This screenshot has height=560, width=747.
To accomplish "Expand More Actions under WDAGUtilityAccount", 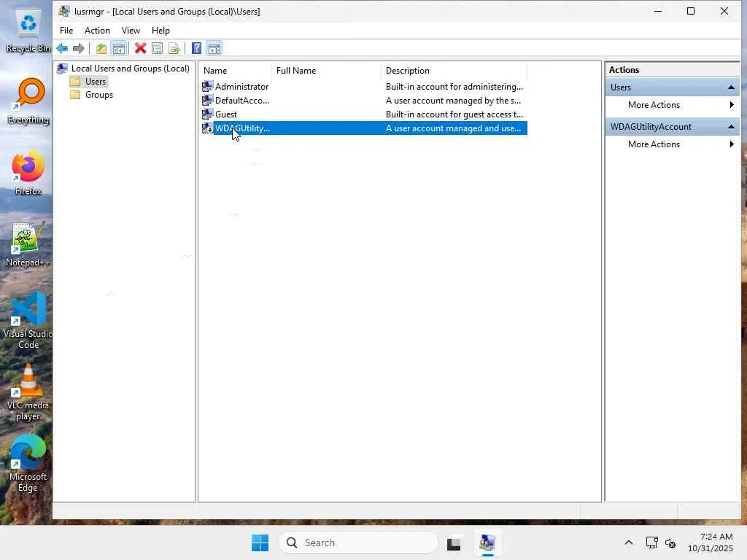I will (x=672, y=144).
